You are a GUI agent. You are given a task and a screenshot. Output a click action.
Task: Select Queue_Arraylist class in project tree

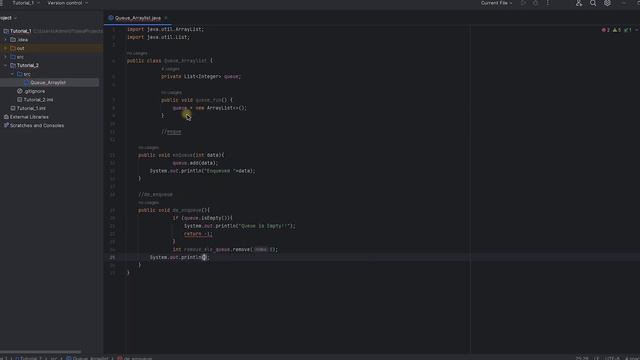tap(48, 82)
